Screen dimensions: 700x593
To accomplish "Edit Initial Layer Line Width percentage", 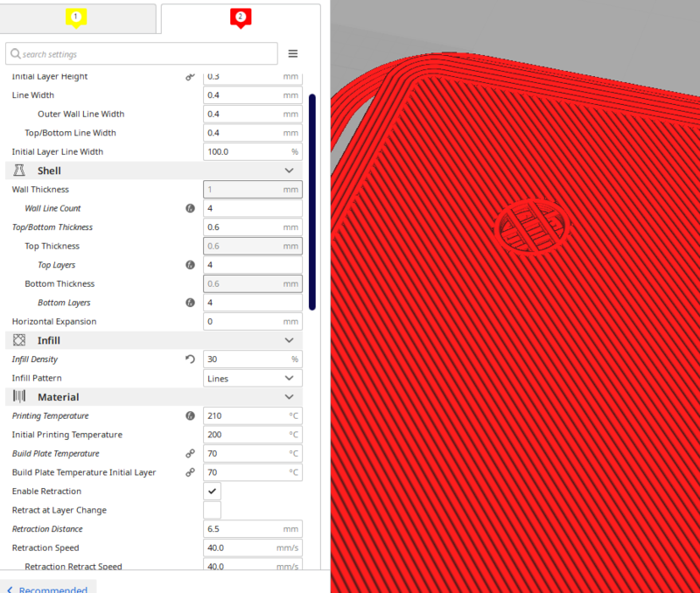I will coord(253,151).
